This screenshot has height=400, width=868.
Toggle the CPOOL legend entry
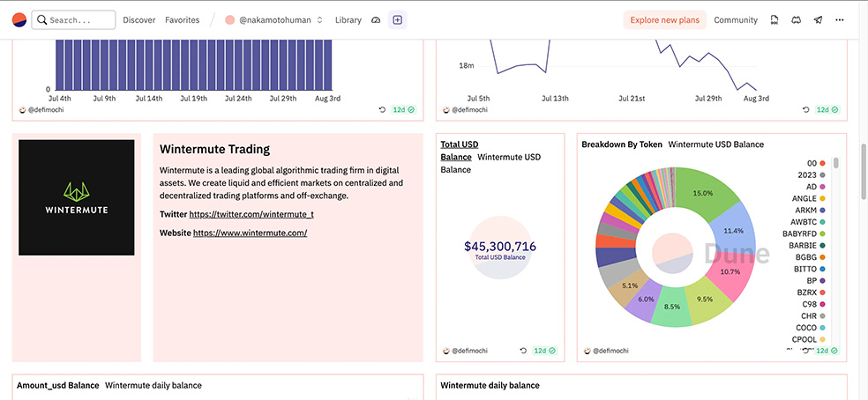(810, 339)
